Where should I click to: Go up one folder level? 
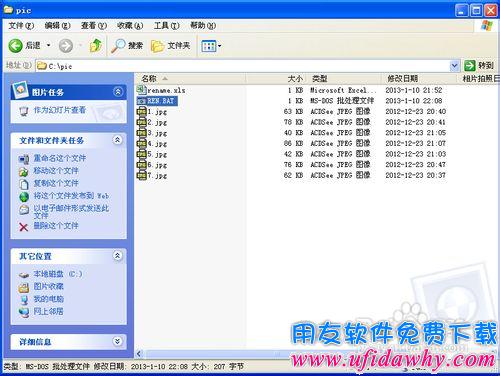click(96, 45)
